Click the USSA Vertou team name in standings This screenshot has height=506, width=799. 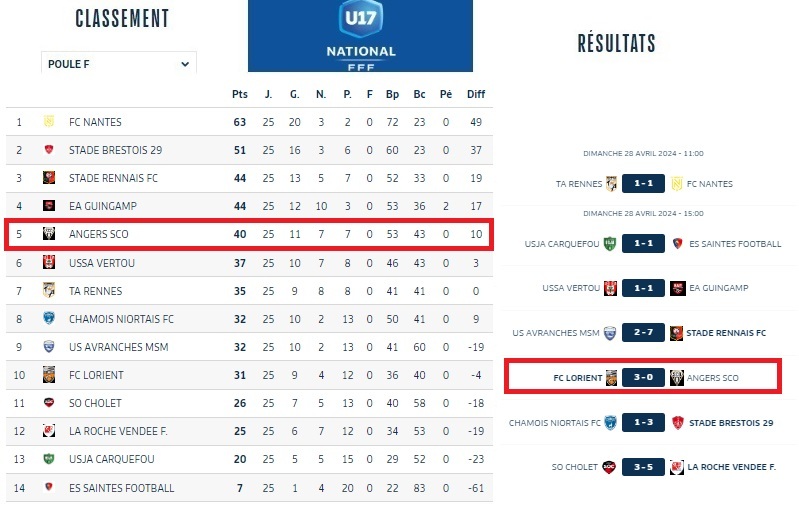[102, 262]
